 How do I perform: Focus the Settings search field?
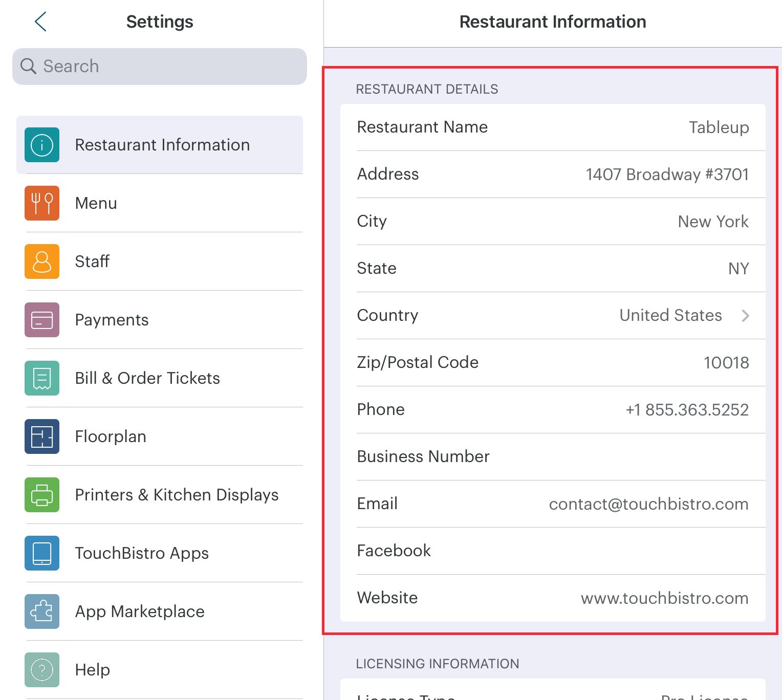point(160,67)
